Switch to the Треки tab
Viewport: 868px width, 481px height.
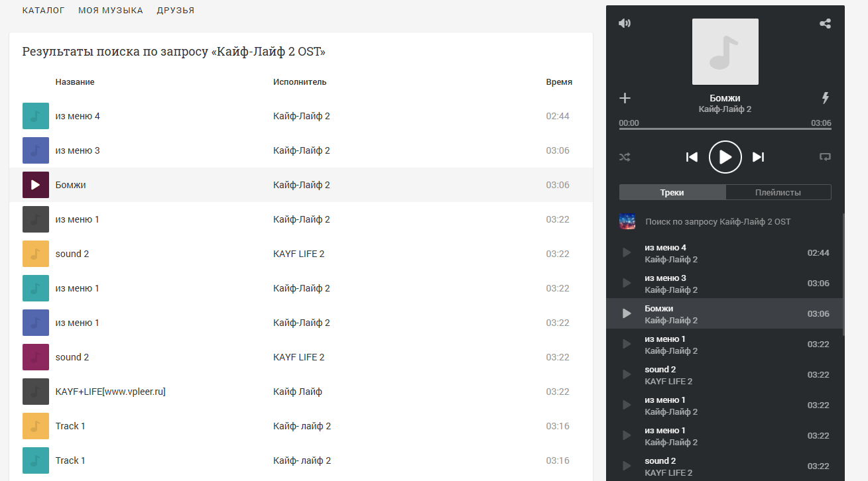672,192
